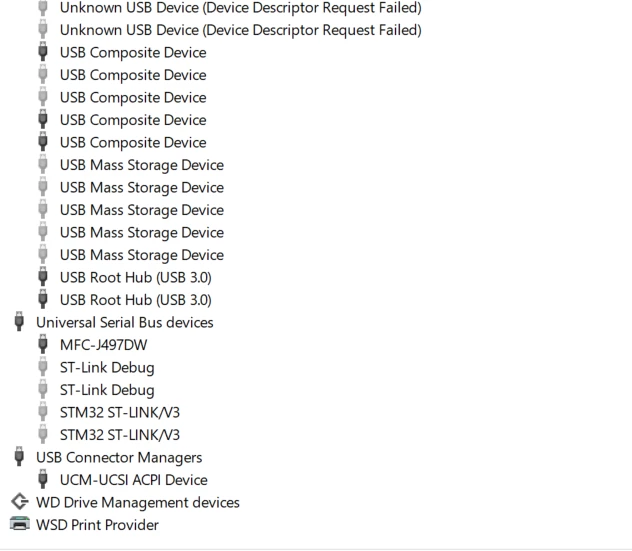Viewport: 632px width, 551px height.
Task: Click the WSD Print Provider printer icon
Action: coord(19,524)
